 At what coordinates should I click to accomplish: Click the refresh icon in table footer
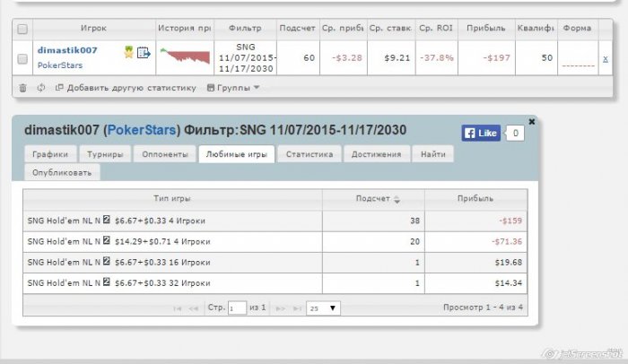click(41, 87)
